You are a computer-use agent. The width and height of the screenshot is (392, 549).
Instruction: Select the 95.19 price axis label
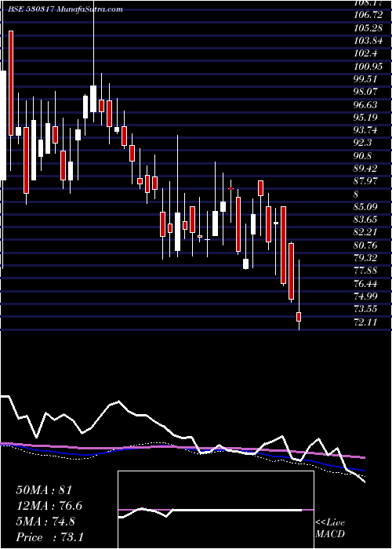pos(365,118)
